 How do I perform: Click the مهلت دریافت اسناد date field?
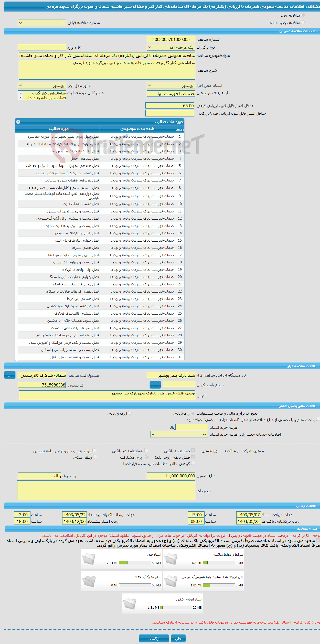coord(248,515)
